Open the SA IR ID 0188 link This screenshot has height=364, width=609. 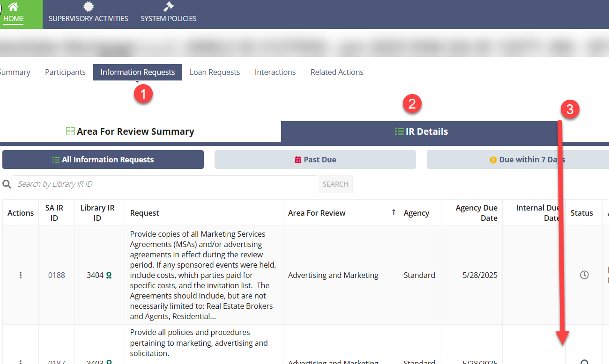click(56, 275)
